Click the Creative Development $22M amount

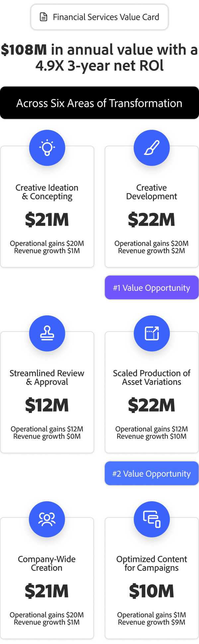152,220
